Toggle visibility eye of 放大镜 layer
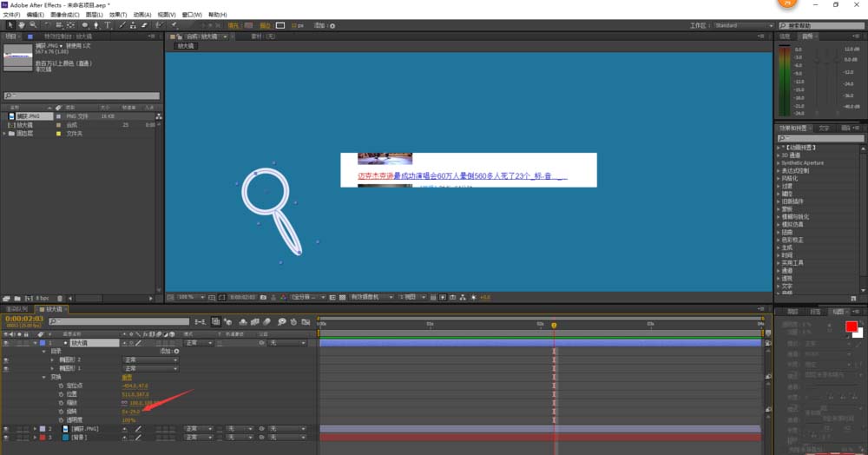Viewport: 868px width, 455px height. [x=6, y=343]
